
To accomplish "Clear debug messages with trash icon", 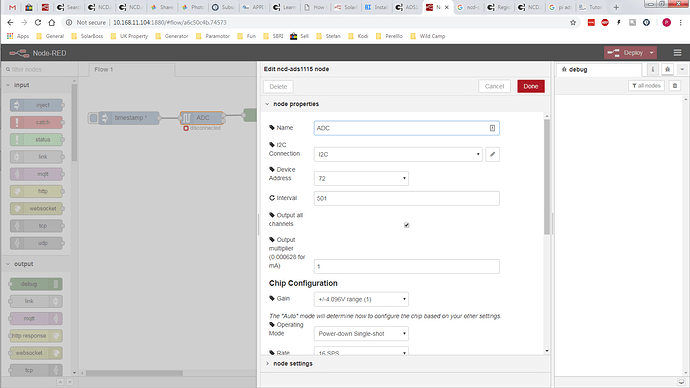I will (675, 86).
